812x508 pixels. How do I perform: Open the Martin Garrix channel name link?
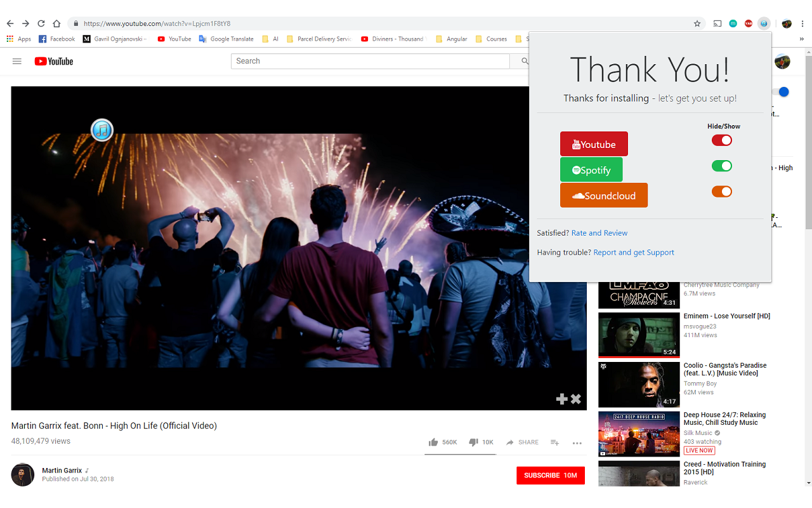[62, 471]
